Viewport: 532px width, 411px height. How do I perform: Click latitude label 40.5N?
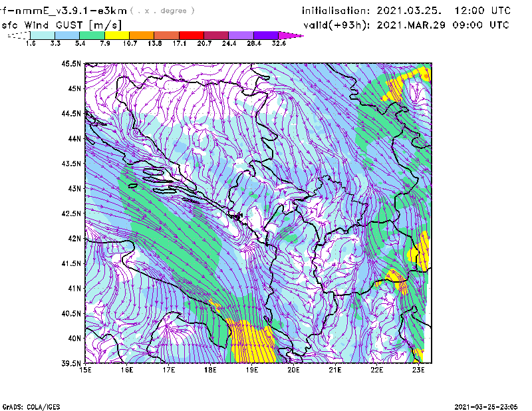pyautogui.click(x=71, y=314)
